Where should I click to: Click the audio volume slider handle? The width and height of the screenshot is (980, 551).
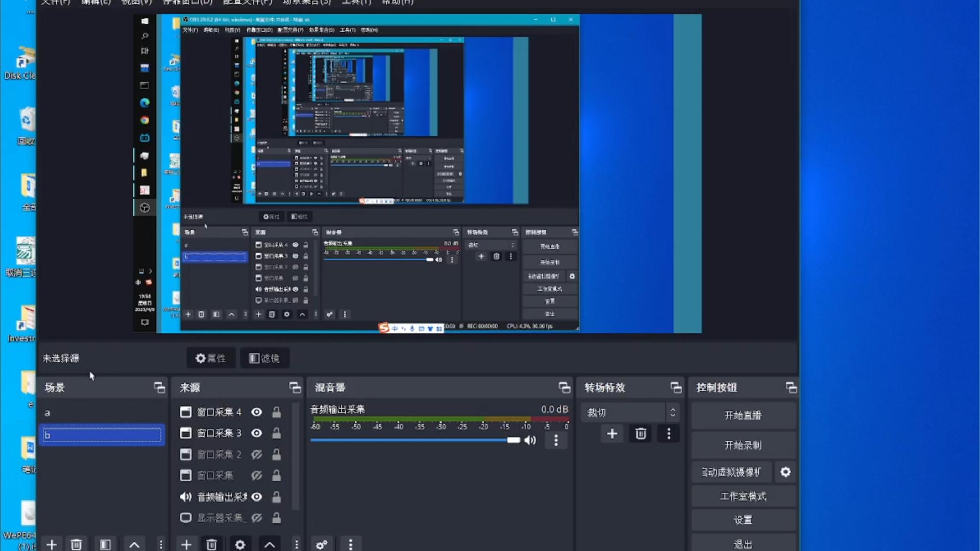[513, 440]
